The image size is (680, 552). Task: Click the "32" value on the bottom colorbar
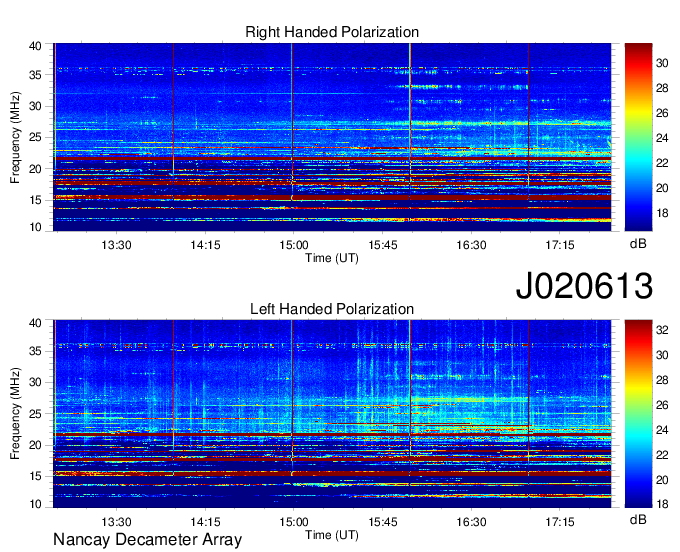pos(662,330)
